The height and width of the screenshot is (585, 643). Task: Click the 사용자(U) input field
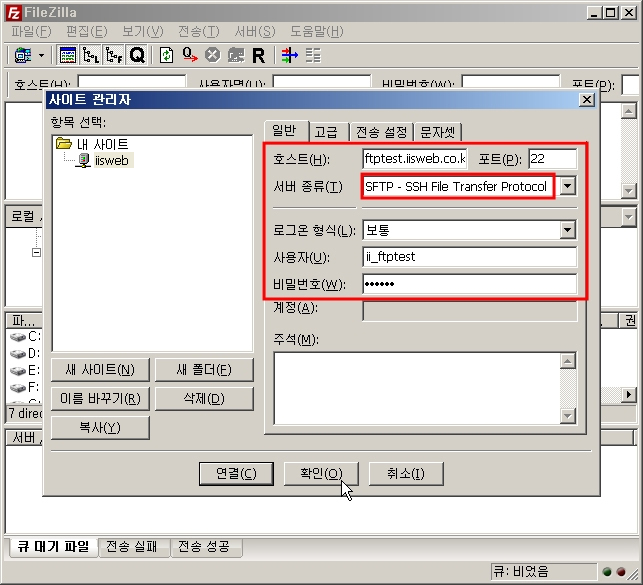[x=469, y=257]
